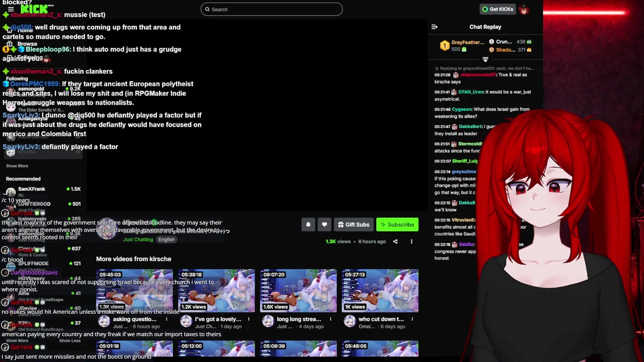Open SamXFrank recommended channel
This screenshot has width=644, height=362.
43,193
